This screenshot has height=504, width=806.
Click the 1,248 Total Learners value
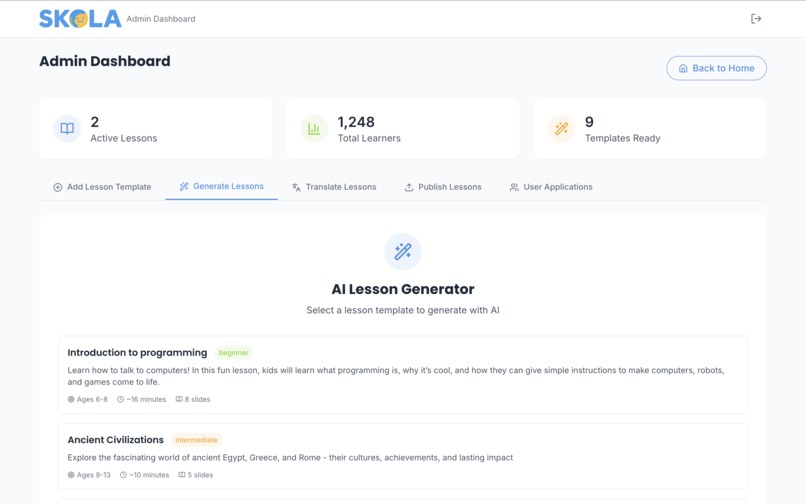356,122
